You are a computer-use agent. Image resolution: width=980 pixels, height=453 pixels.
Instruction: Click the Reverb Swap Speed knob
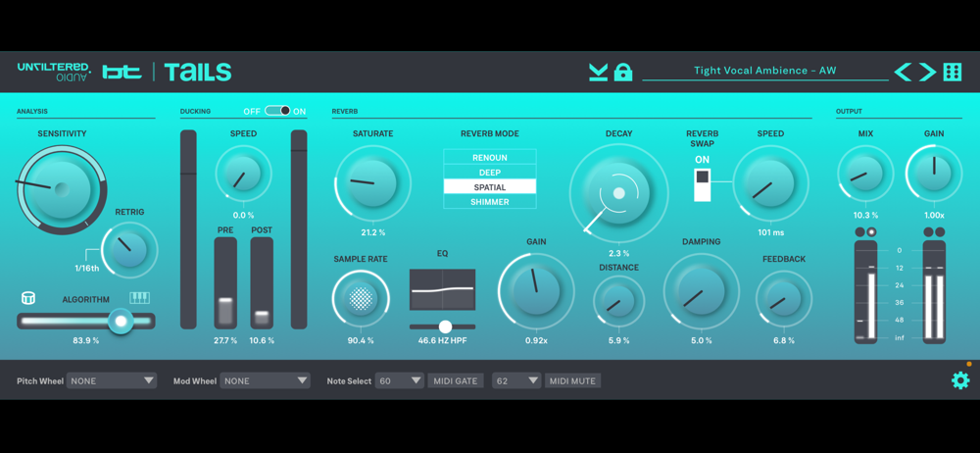[x=770, y=183]
